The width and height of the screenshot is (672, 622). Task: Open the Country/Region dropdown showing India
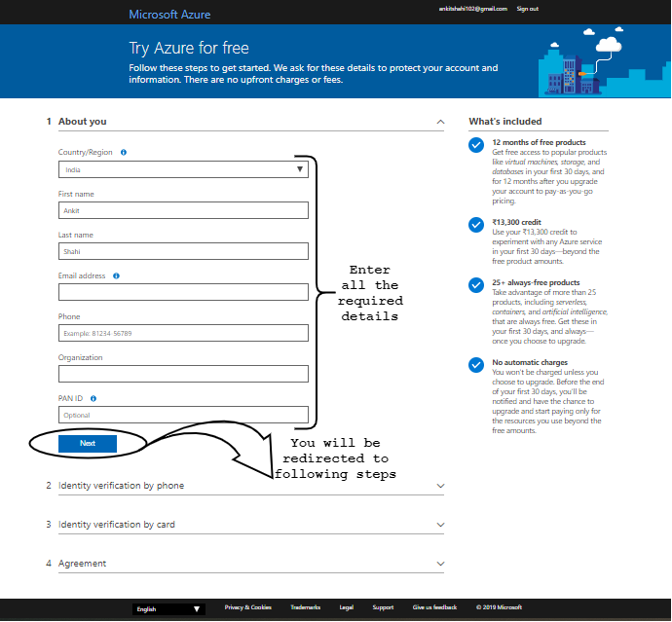(x=183, y=169)
